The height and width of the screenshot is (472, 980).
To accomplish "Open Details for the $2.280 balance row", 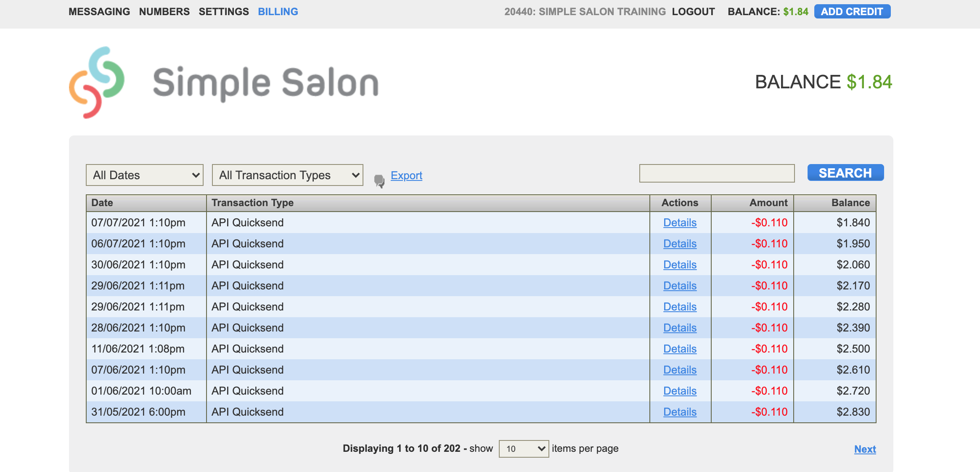I will coord(680,307).
